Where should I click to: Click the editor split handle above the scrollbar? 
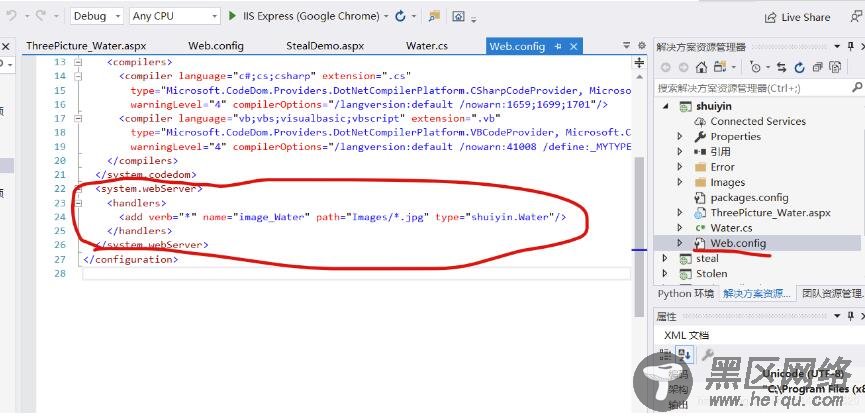click(640, 62)
